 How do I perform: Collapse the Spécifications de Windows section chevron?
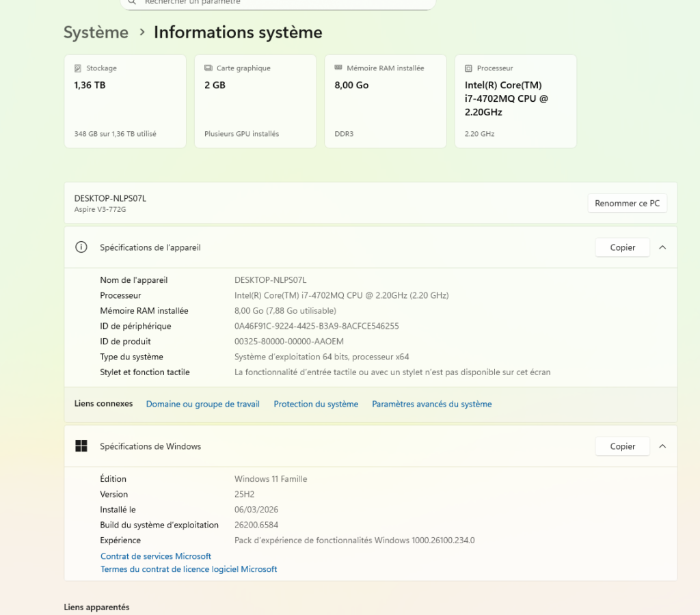[662, 446]
